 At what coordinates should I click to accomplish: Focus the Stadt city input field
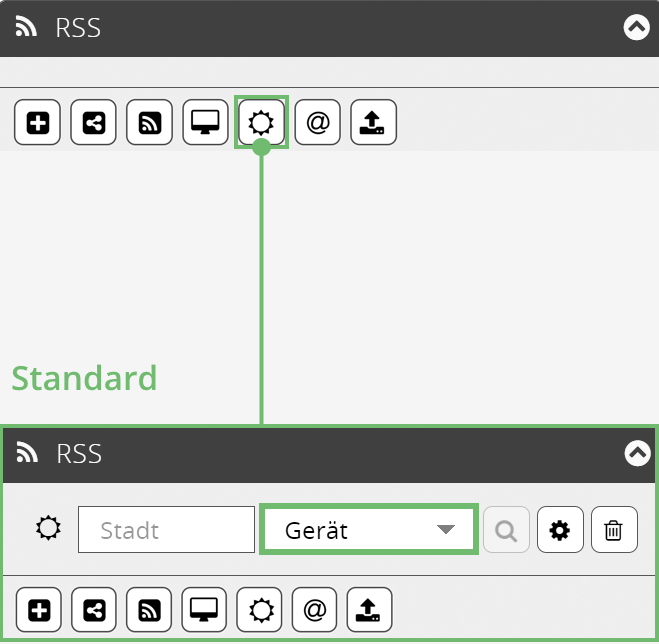(166, 530)
